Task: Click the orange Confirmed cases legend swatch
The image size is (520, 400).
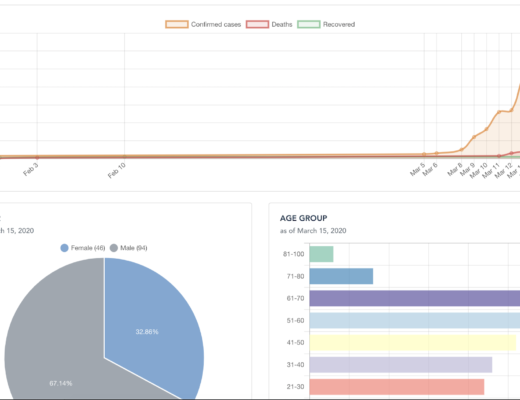Action: pos(177,24)
